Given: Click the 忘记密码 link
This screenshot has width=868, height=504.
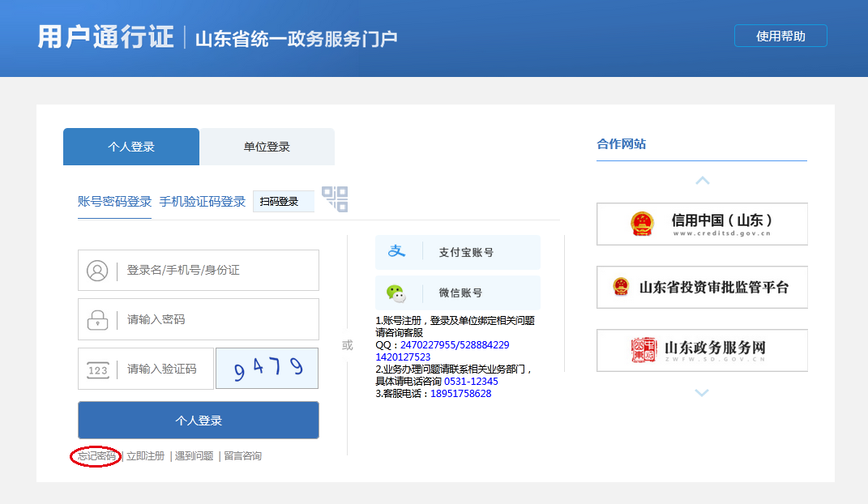Looking at the screenshot, I should click(x=96, y=456).
